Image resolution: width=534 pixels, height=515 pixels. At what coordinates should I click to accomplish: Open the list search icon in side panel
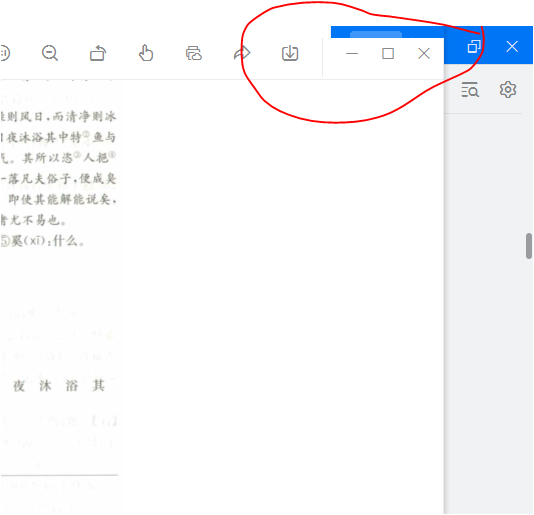coord(470,90)
